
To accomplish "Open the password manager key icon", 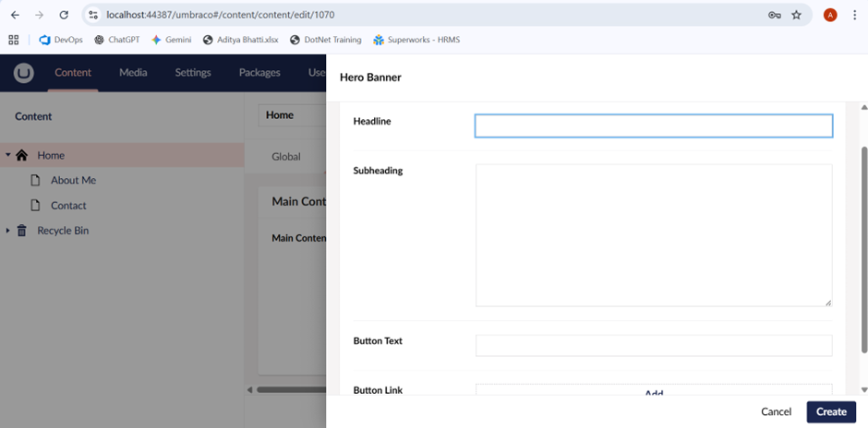I will (774, 15).
